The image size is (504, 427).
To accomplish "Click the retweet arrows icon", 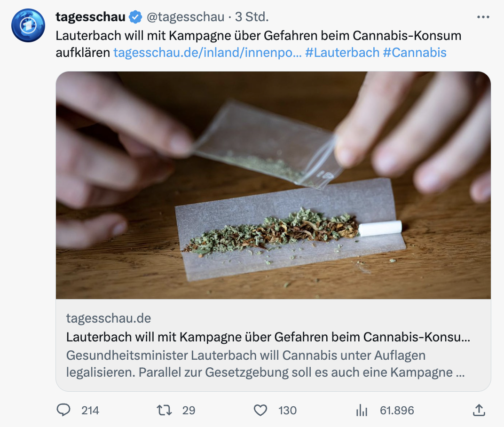I will pos(164,410).
